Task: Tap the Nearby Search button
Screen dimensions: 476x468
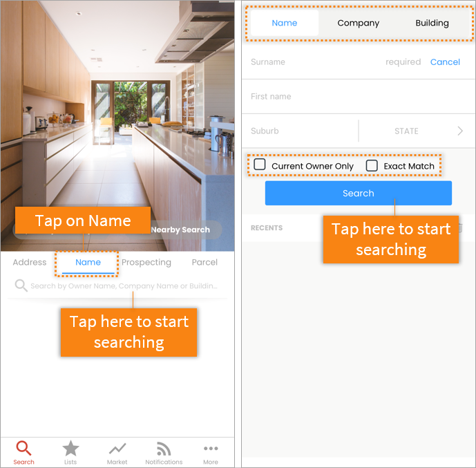Action: pyautogui.click(x=180, y=230)
